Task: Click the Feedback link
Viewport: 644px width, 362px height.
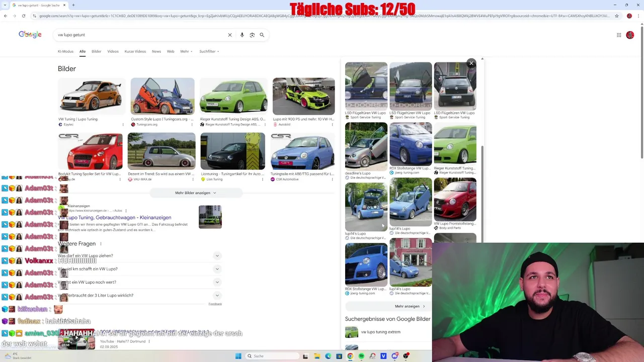Action: click(215, 304)
